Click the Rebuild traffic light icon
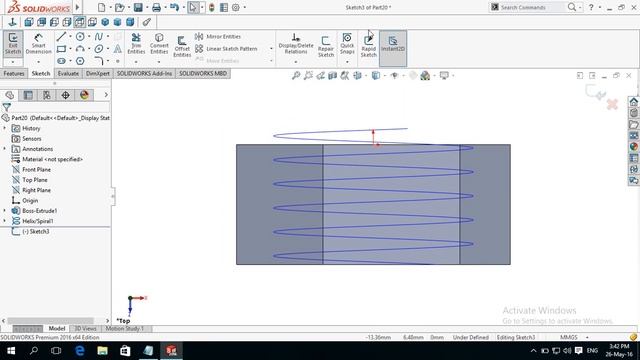 tap(211, 7)
